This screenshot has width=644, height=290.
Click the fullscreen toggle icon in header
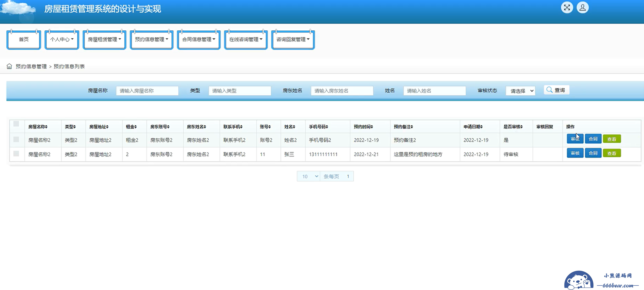(x=567, y=7)
